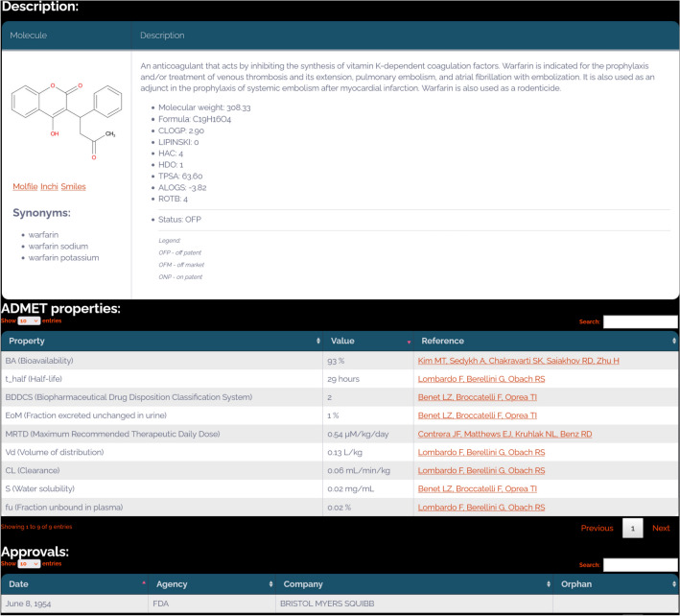Image resolution: width=680 pixels, height=616 pixels.
Task: Sort ADMET table by Property column
Action: (161, 341)
